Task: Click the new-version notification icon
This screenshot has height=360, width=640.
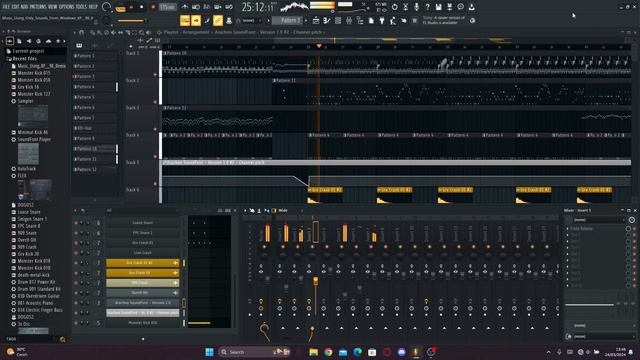Action: (472, 20)
